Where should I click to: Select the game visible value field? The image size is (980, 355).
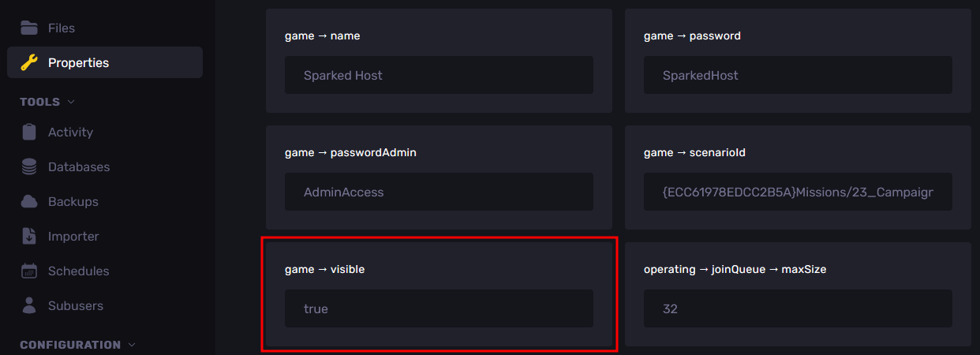[439, 308]
